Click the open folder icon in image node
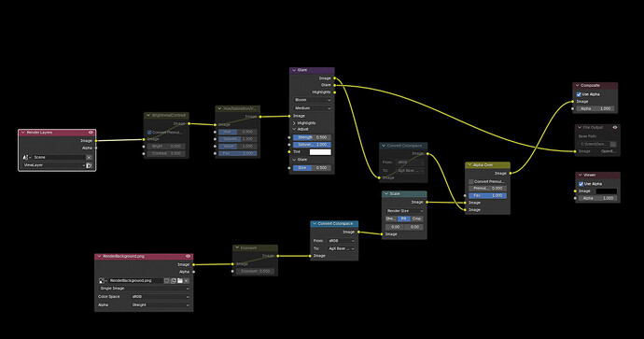The width and height of the screenshot is (644, 339). 180,281
